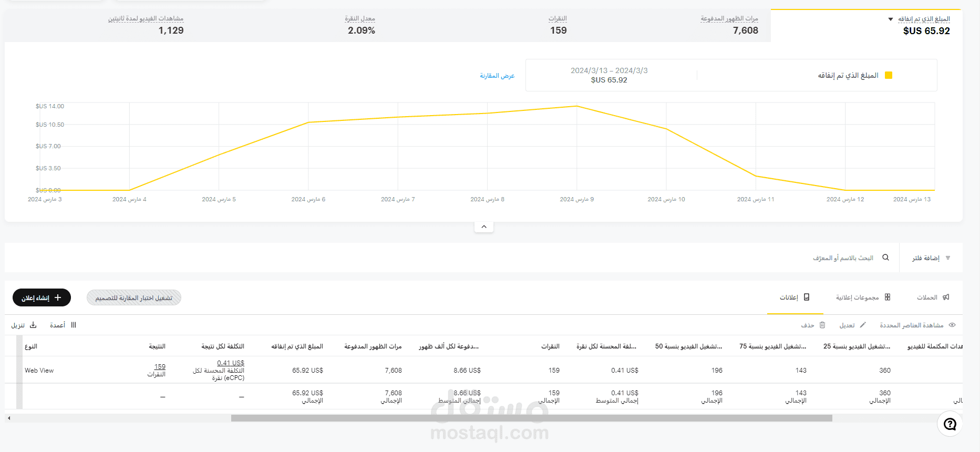Click the horizontal table scrollbar thumb
The image size is (980, 452).
click(x=531, y=418)
